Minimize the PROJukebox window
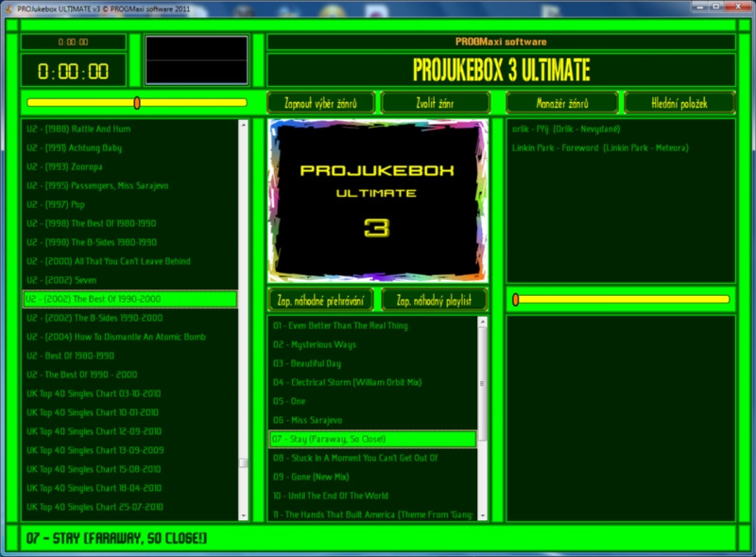Viewport: 756px width, 557px height. (x=699, y=7)
